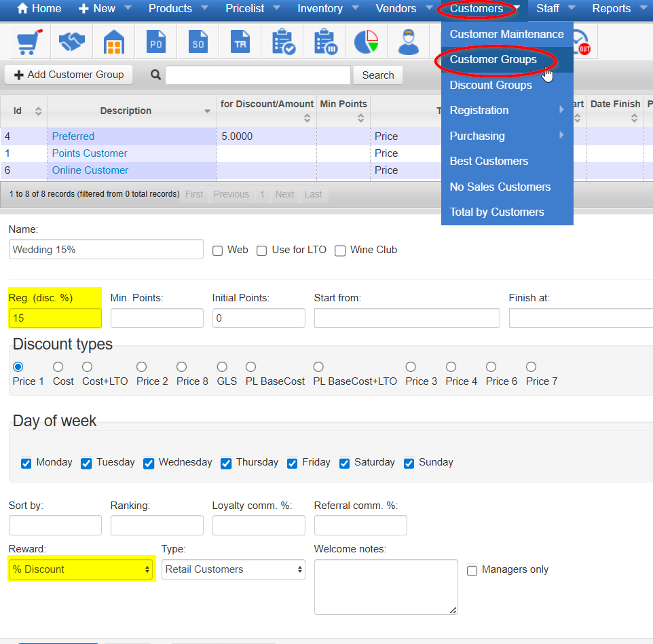Select the PL BaseCost radio option
The width and height of the screenshot is (653, 644).
[x=250, y=366]
